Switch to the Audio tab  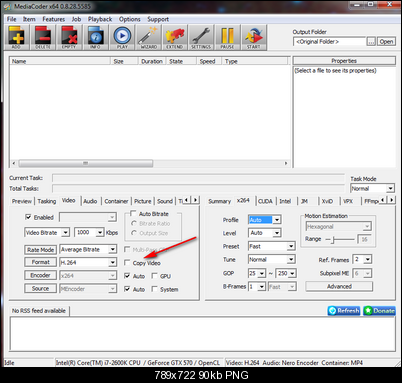(90, 201)
